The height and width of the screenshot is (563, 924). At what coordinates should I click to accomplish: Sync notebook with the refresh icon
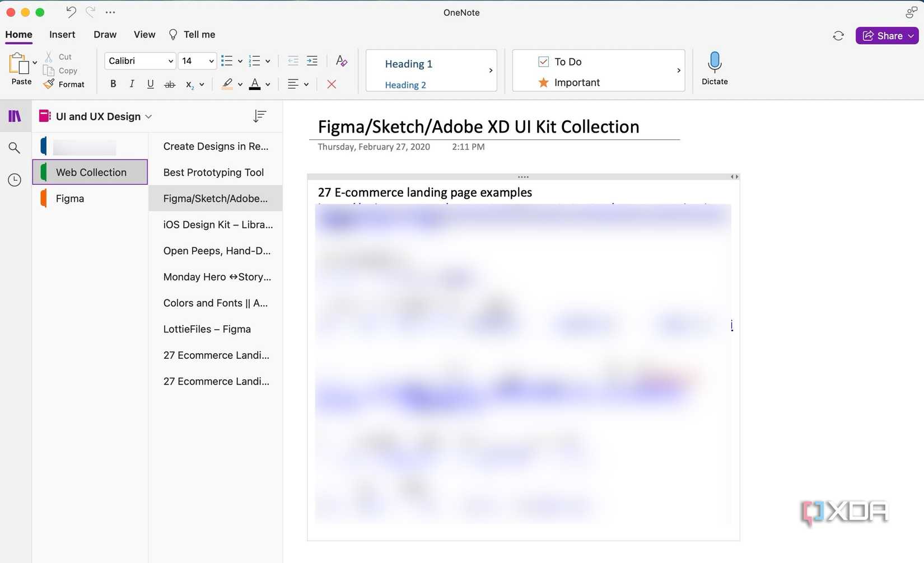(838, 35)
